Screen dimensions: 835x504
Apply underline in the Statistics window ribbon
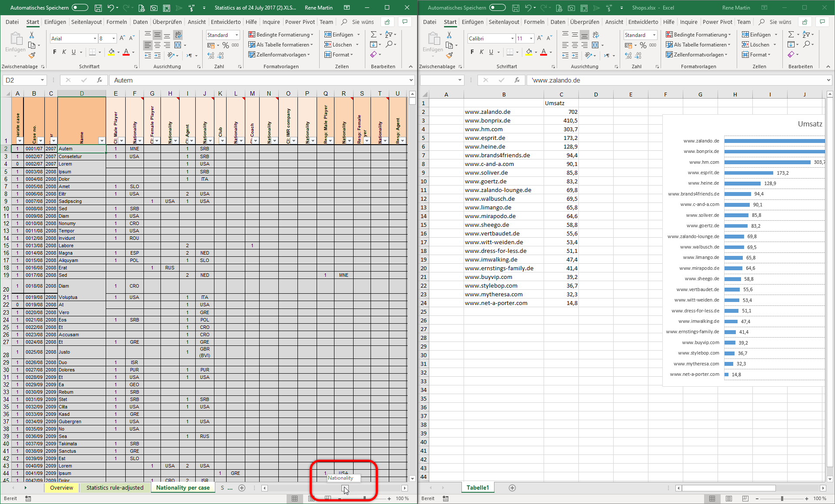click(73, 52)
